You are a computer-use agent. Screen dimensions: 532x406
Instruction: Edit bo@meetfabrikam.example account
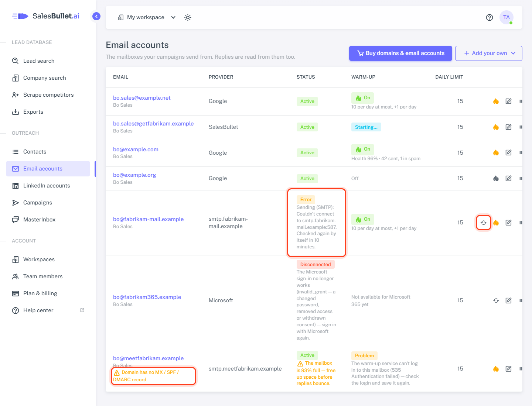coord(509,369)
